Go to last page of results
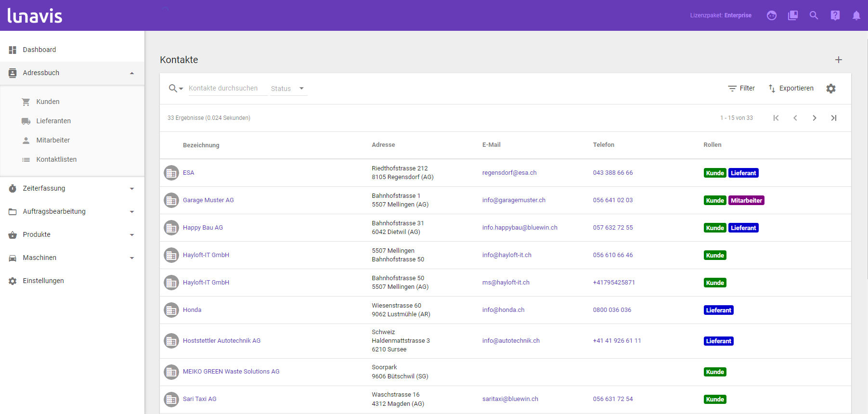Viewport: 868px width, 414px height. 833,118
